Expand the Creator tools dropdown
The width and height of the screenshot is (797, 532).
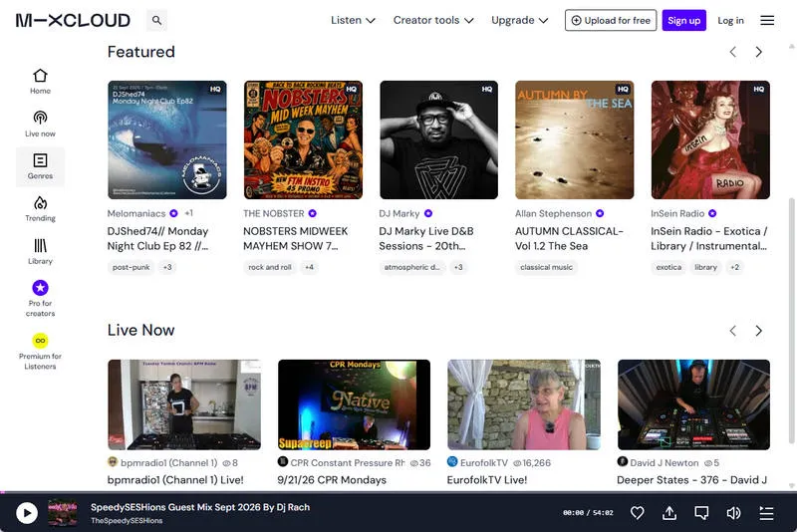433,20
